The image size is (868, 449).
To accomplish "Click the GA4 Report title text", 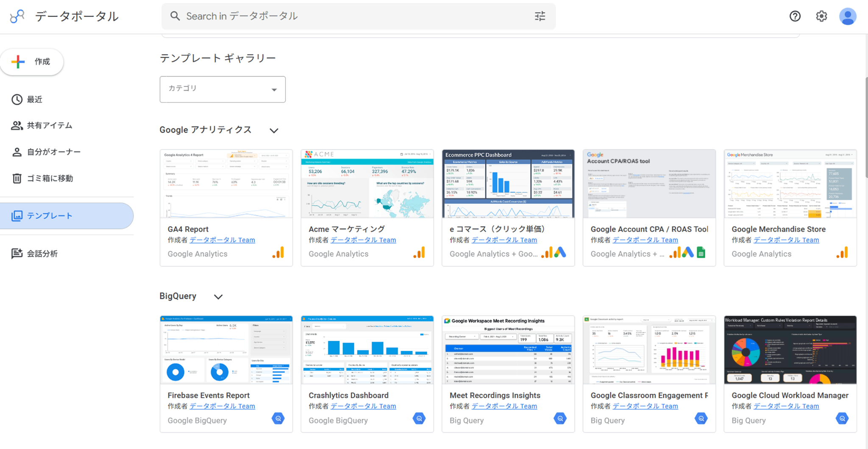I will click(188, 229).
